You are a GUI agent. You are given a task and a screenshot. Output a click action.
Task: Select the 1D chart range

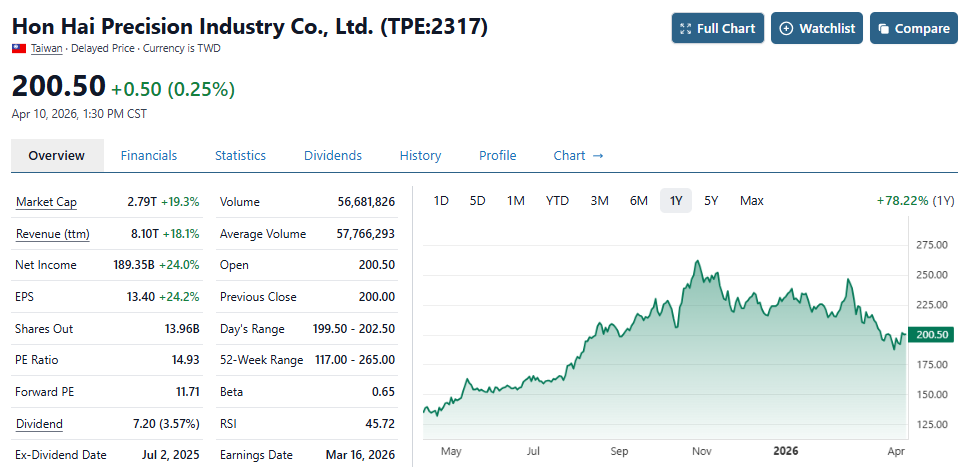point(441,201)
